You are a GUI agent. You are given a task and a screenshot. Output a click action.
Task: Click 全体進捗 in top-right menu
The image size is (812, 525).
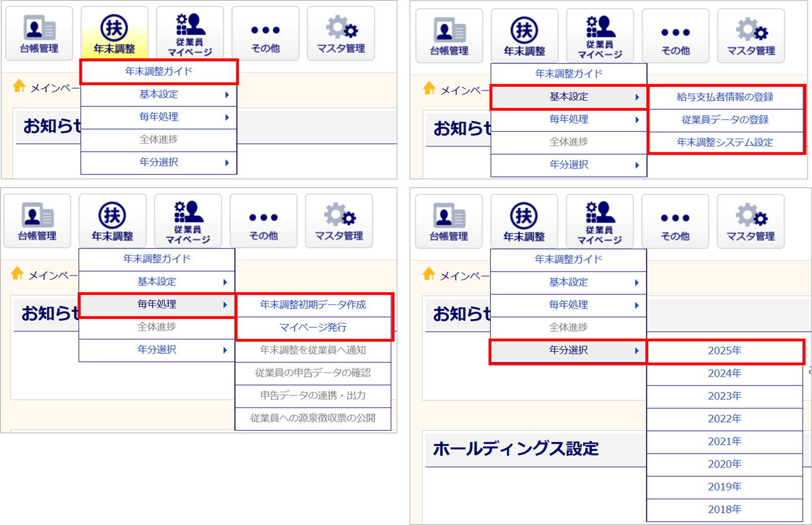pyautogui.click(x=569, y=142)
